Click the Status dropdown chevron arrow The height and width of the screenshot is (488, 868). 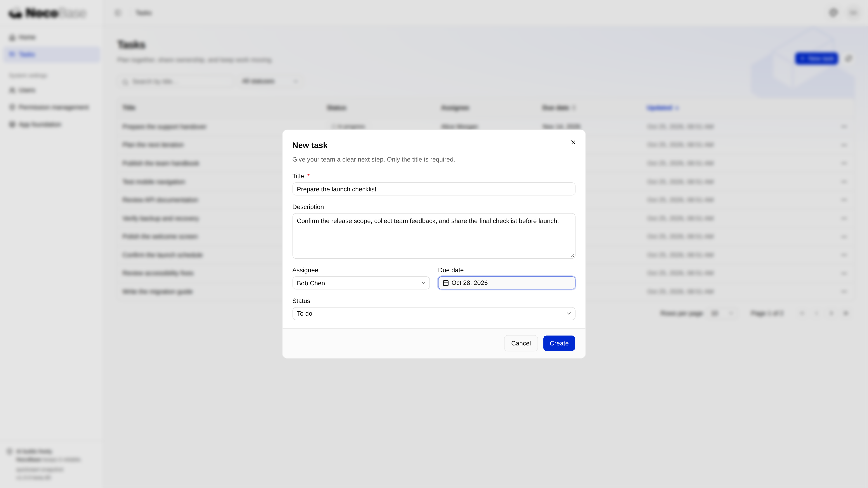point(569,314)
